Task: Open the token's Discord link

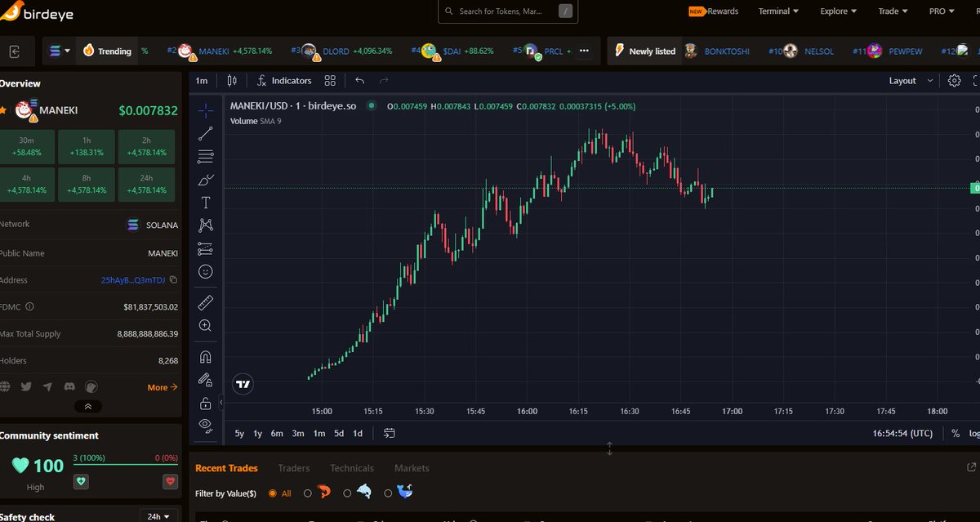Action: [x=69, y=387]
